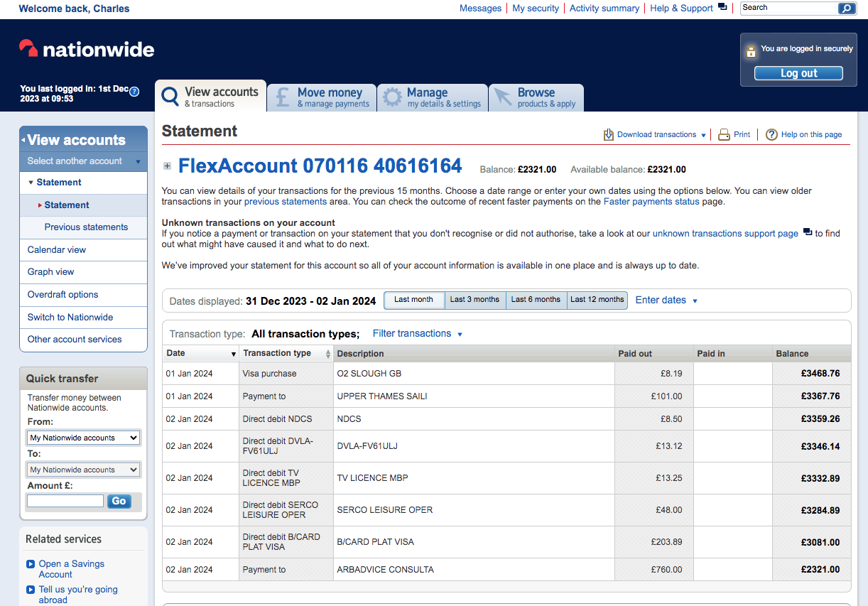Collapse the Statement menu section
Image resolution: width=868 pixels, height=606 pixels.
(31, 183)
